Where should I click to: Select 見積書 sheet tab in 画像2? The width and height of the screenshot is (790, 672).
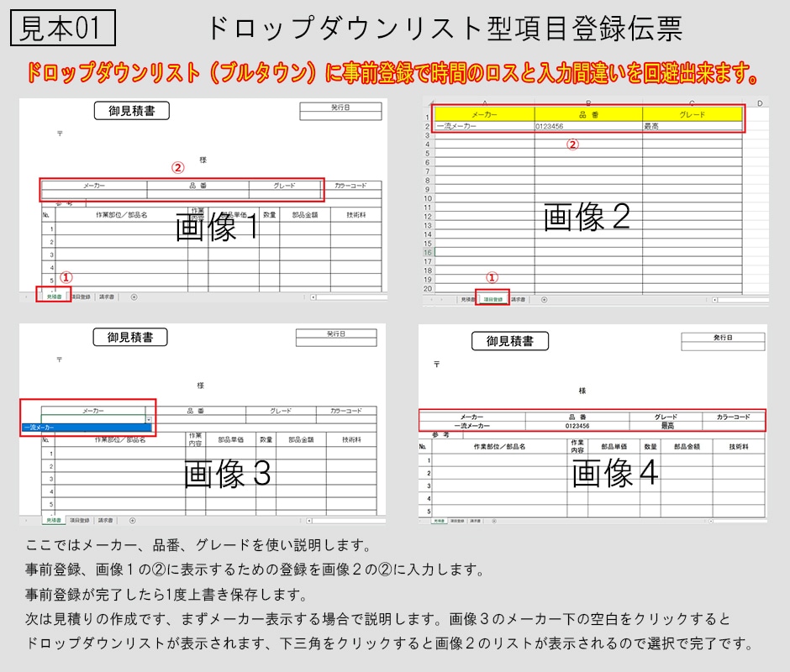coord(467,300)
